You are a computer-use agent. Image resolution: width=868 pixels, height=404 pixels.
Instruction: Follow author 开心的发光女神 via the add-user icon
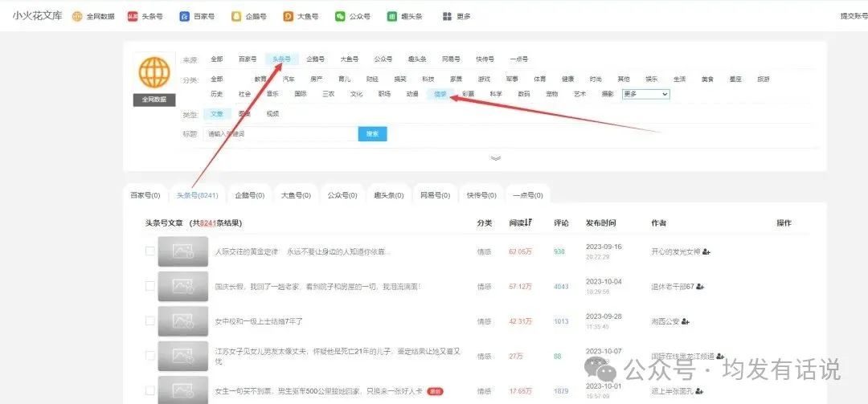pos(706,252)
